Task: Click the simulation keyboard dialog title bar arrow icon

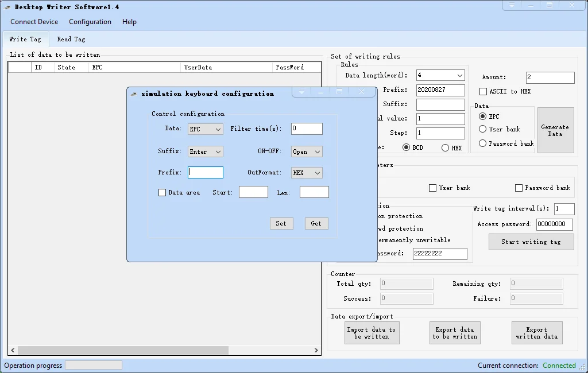Action: [301, 92]
